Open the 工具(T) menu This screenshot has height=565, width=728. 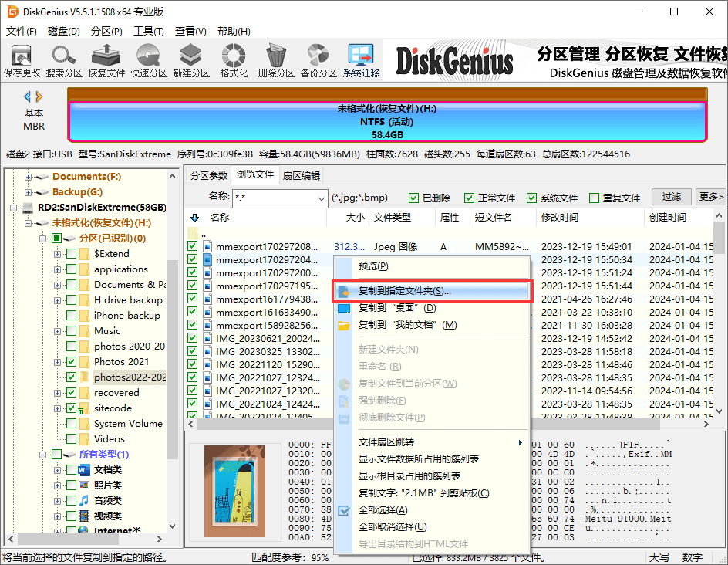[149, 31]
